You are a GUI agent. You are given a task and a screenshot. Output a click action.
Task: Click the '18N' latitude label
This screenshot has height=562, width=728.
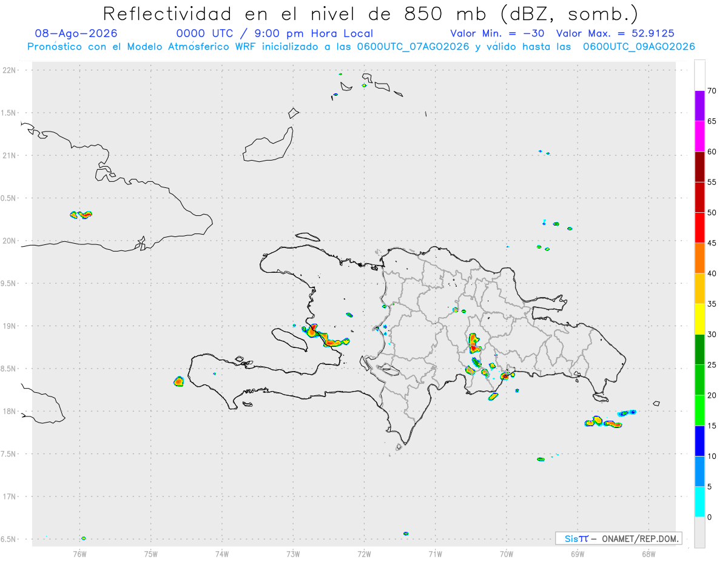click(10, 411)
